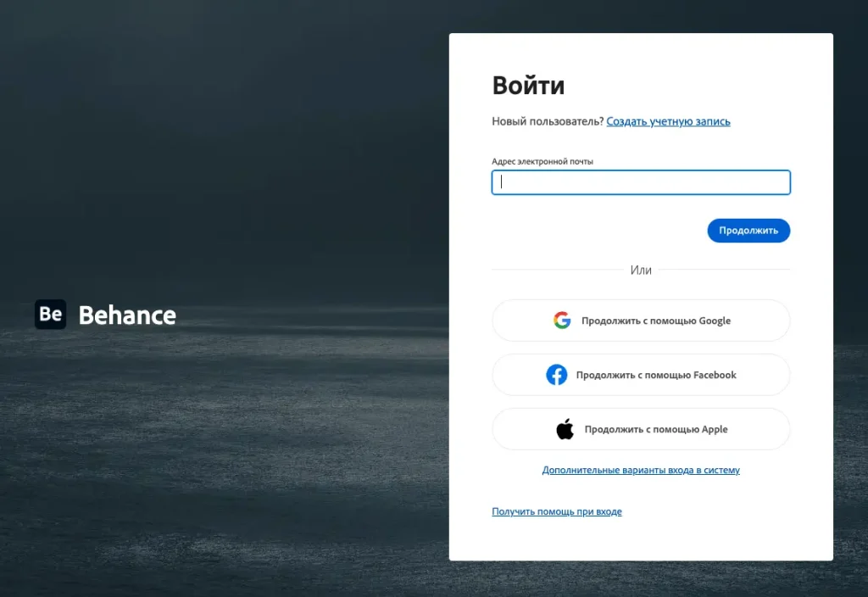Click the Behance wordmark text

tap(127, 315)
